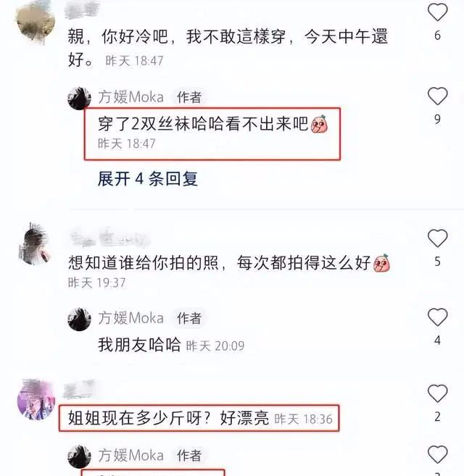Open the bottom 方媛Moka username link

(131, 456)
